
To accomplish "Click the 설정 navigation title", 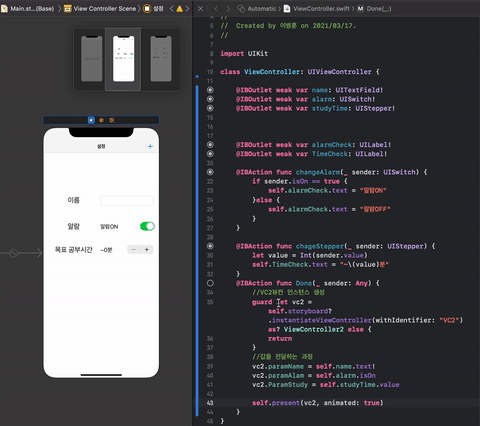I will tap(101, 146).
